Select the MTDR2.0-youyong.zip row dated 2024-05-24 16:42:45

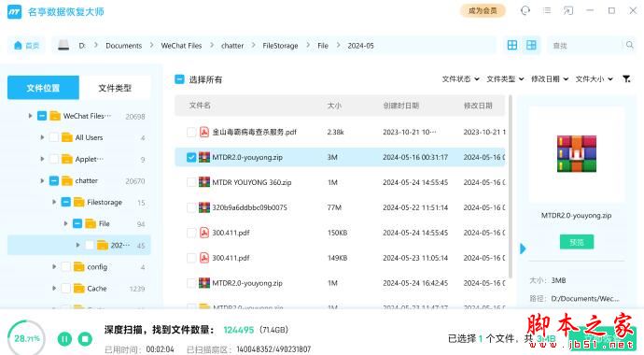(340, 283)
